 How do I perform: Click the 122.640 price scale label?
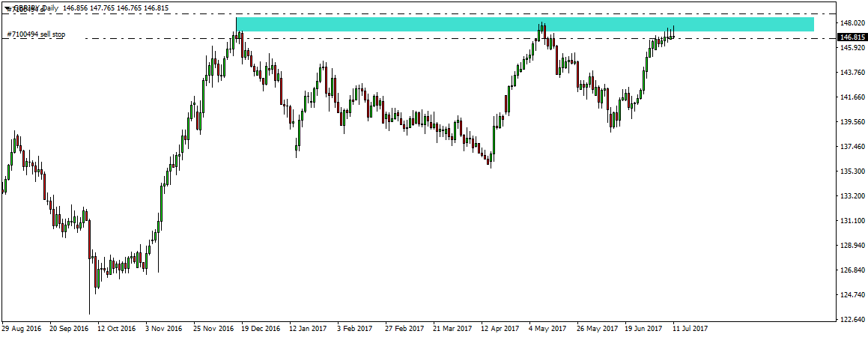coord(852,319)
